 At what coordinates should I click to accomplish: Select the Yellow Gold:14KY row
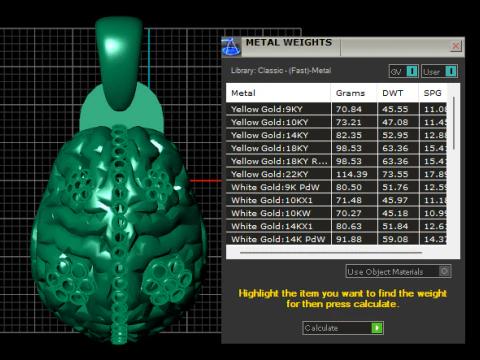(336, 135)
